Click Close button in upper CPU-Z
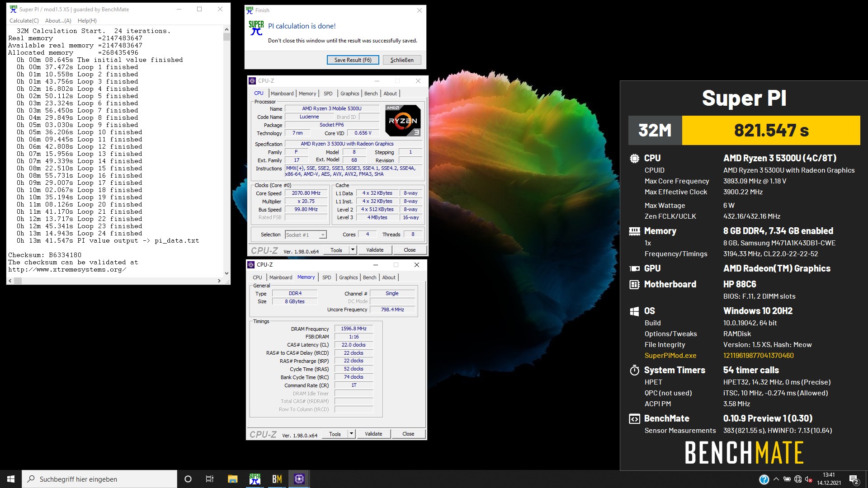Screen dimensions: 868x488 [410, 250]
